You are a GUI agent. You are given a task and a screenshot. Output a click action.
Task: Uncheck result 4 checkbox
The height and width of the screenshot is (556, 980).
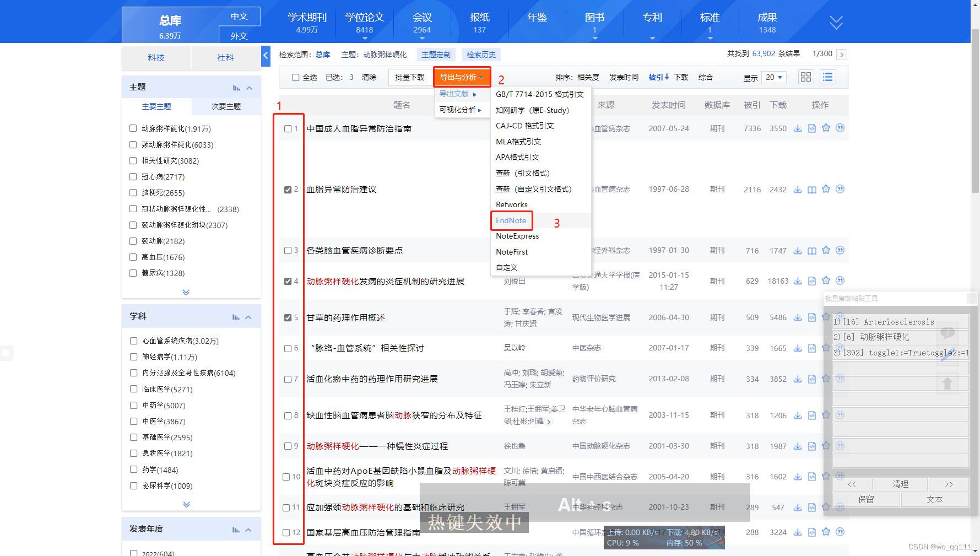[x=288, y=282]
